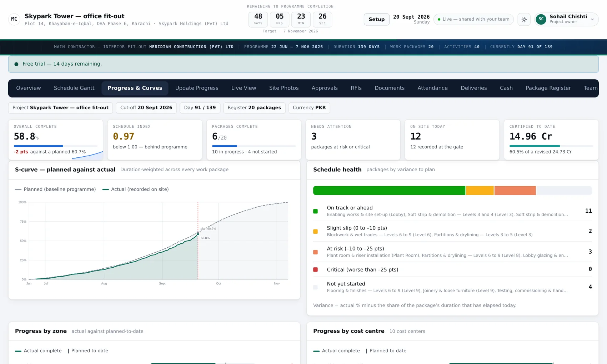
Task: Click the Overall Complete 58.8% progress bar
Action: [x=55, y=146]
